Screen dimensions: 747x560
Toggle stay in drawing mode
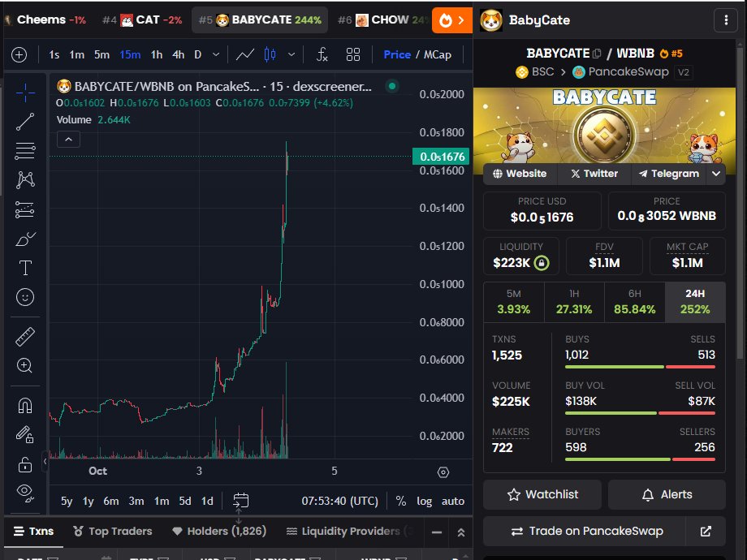(x=25, y=434)
